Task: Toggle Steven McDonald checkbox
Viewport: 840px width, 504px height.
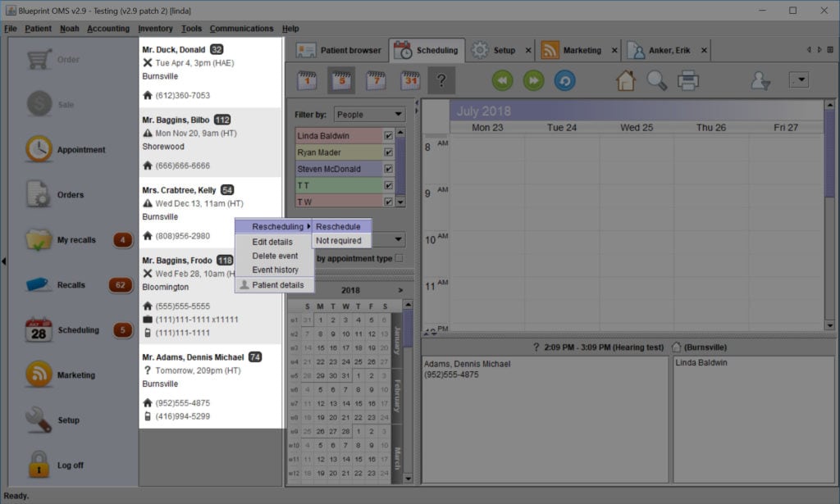Action: coord(388,169)
